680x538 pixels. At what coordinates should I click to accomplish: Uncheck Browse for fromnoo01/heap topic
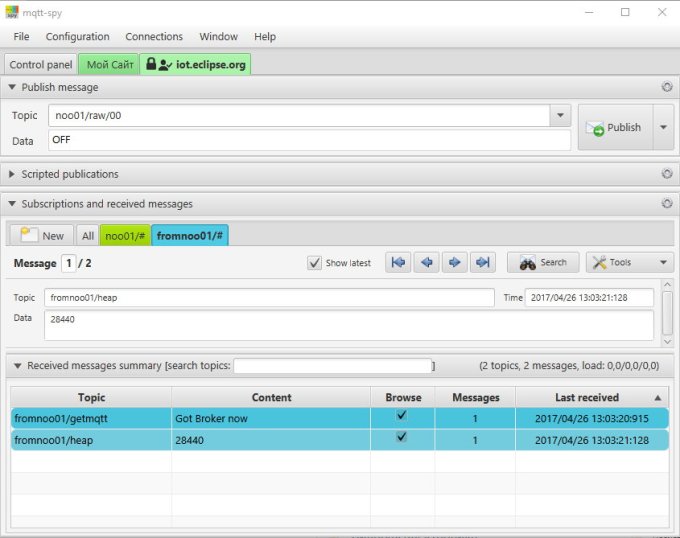[401, 437]
